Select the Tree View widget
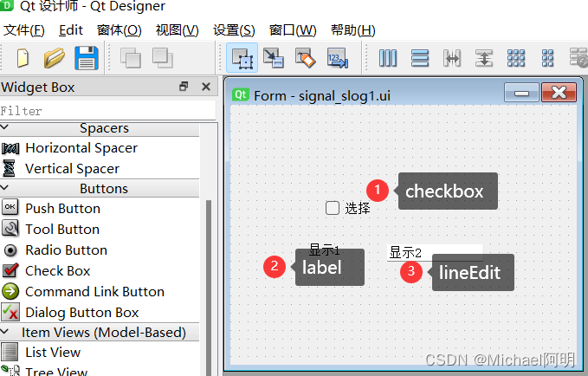Screen dimensions: 588x376 coord(56,371)
